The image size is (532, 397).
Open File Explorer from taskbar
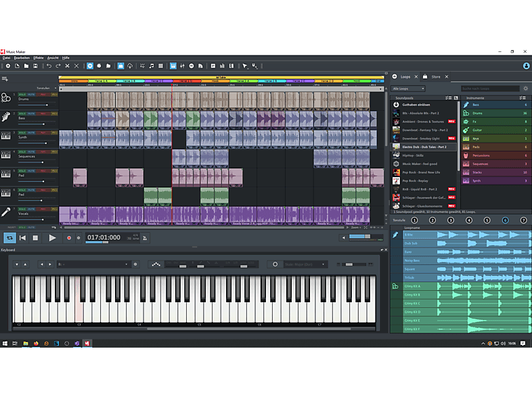26,344
